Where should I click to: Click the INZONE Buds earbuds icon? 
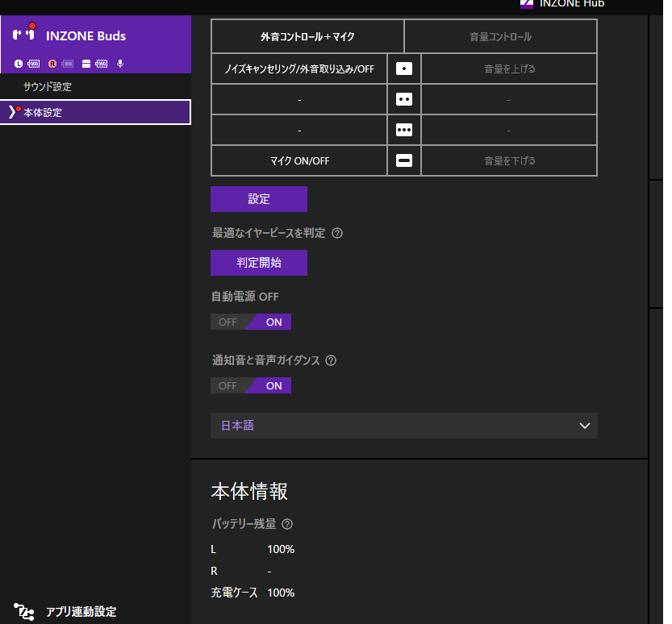23,34
